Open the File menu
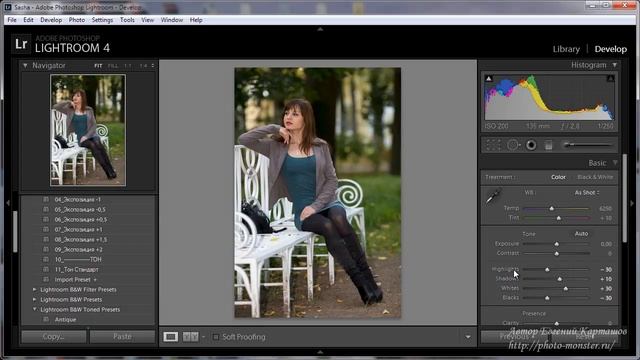The image size is (640, 360). pos(12,20)
